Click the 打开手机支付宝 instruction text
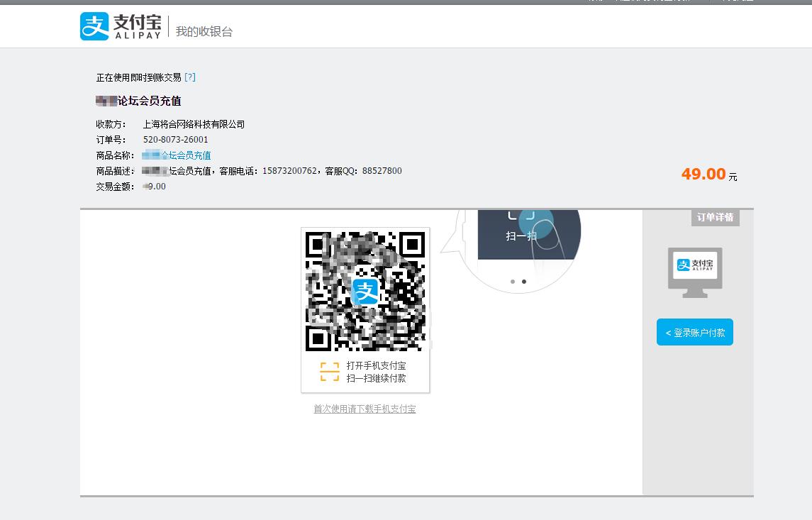The height and width of the screenshot is (520, 812). pyautogui.click(x=376, y=365)
